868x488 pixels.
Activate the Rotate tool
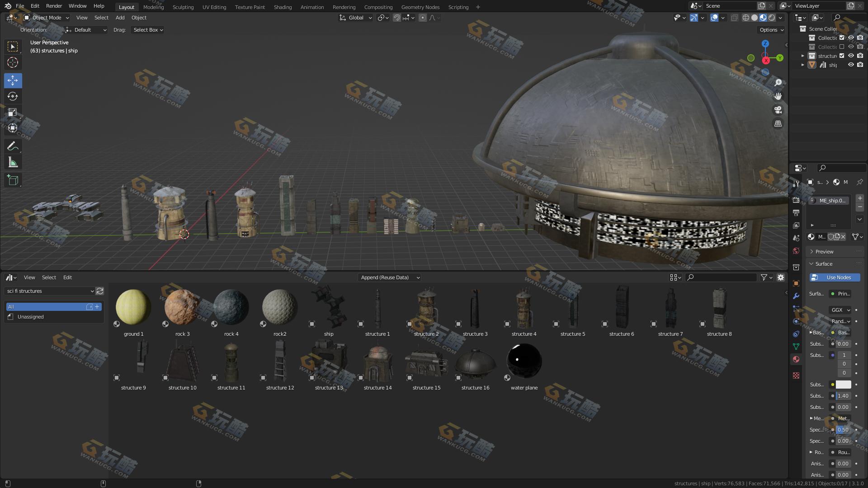13,96
